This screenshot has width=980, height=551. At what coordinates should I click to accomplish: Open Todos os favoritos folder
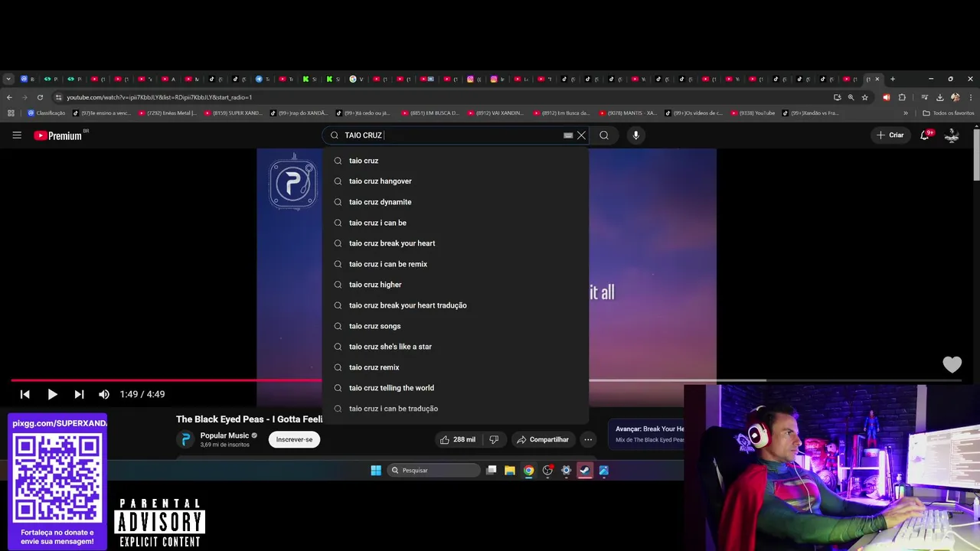(x=949, y=113)
